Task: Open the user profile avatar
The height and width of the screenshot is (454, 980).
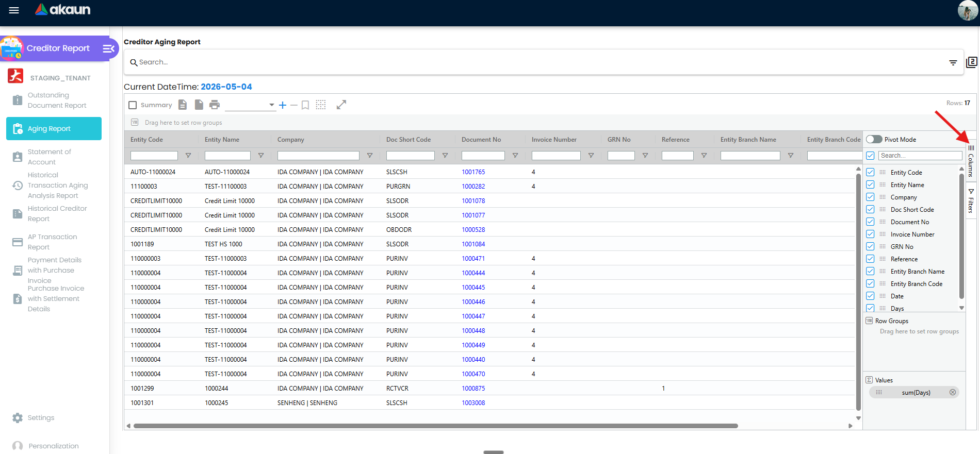Action: click(968, 10)
